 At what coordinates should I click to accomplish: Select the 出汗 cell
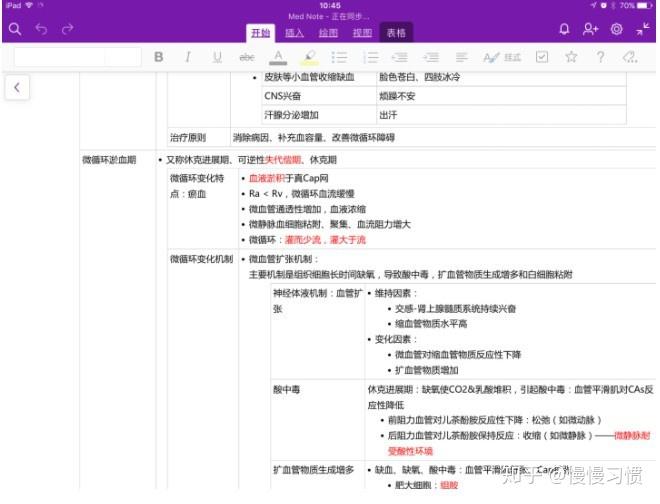(501, 115)
